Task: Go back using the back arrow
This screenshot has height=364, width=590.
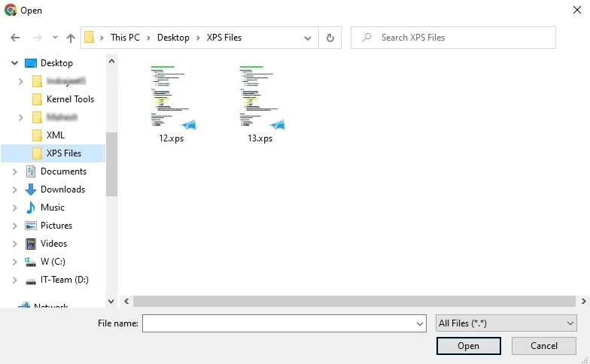Action: [x=15, y=38]
